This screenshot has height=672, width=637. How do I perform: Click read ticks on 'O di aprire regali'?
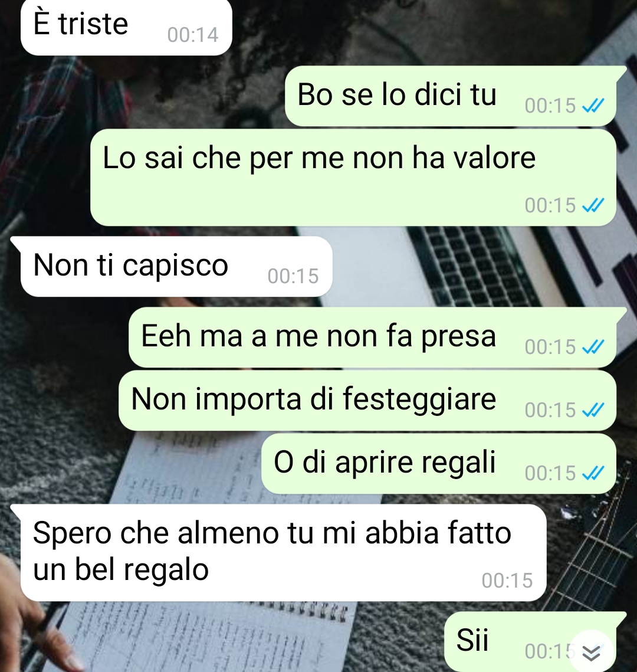pos(593,473)
